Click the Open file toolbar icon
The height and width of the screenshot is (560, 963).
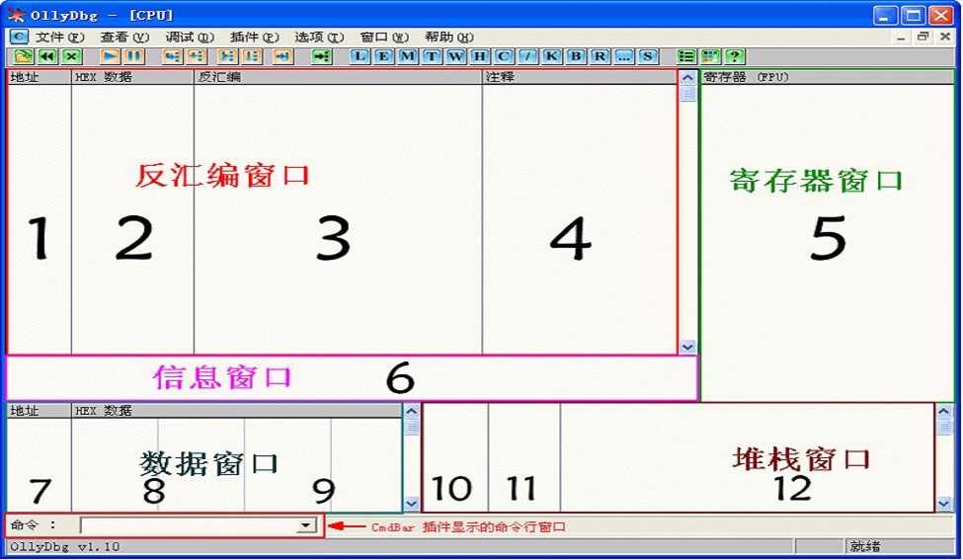[x=24, y=56]
